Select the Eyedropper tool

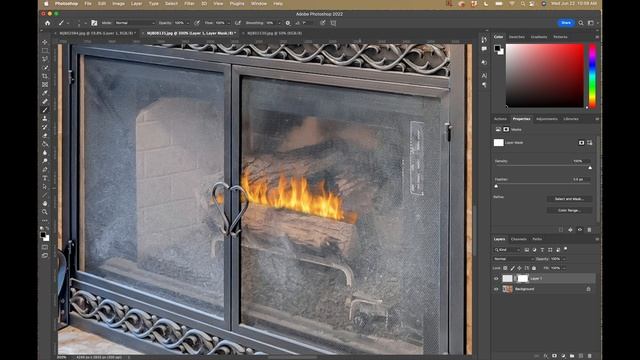coord(45,93)
